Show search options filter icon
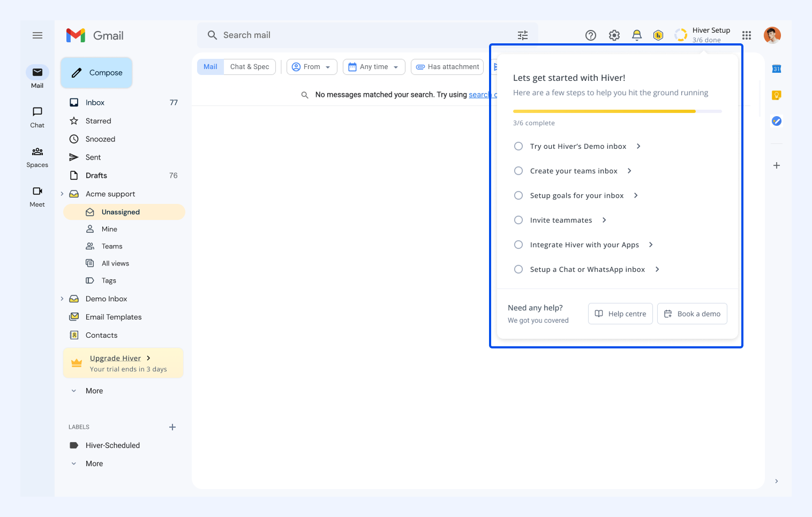Image resolution: width=812 pixels, height=517 pixels. (523, 35)
